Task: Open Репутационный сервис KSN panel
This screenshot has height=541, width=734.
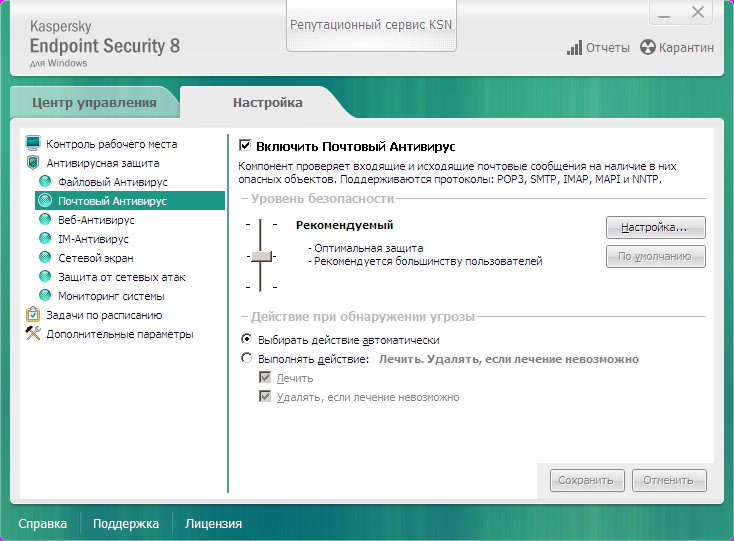Action: point(371,25)
